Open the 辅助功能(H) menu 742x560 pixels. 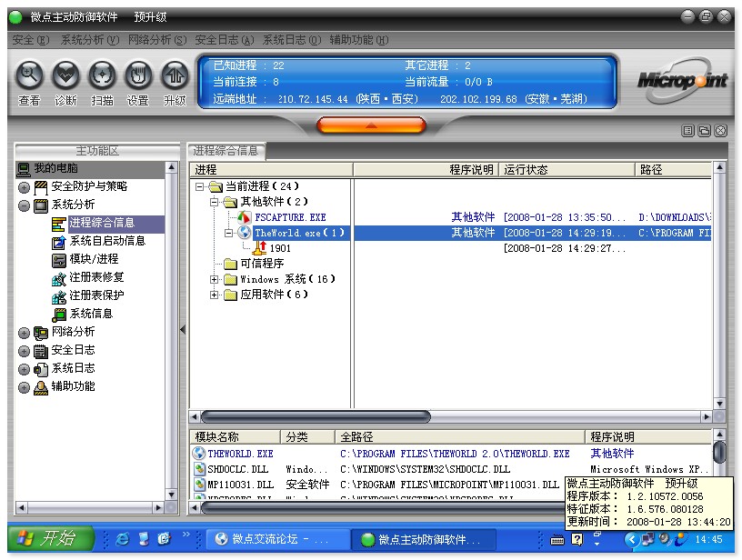(358, 40)
